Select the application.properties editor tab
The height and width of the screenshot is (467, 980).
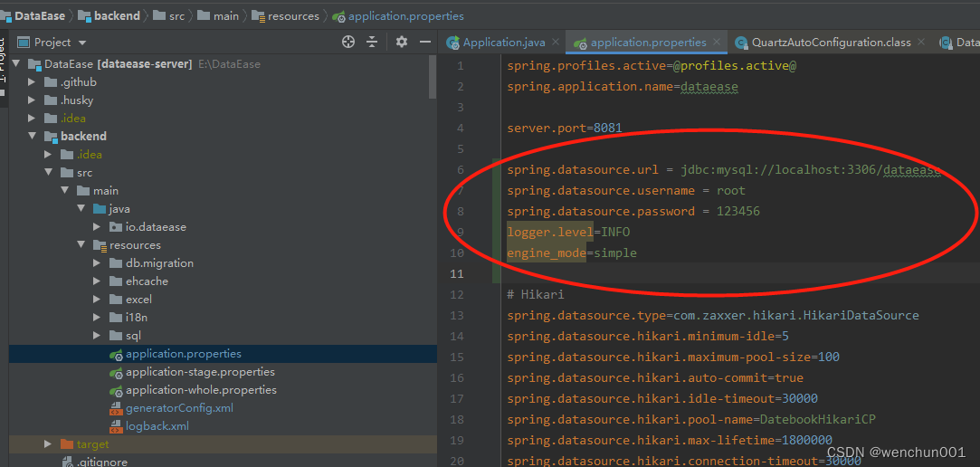tap(648, 43)
